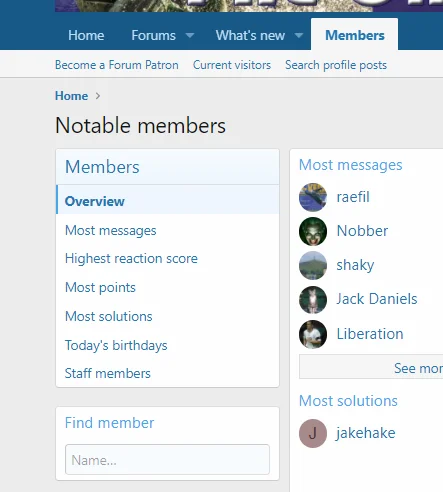Screen dimensions: 443x492
Task: Open jakehake's username link
Action: pos(366,433)
